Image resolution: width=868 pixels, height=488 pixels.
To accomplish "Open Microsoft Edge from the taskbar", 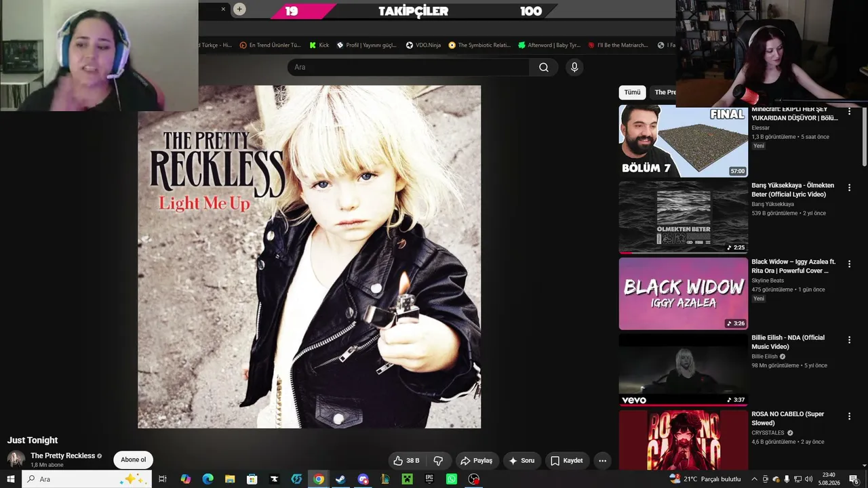I will click(x=208, y=479).
